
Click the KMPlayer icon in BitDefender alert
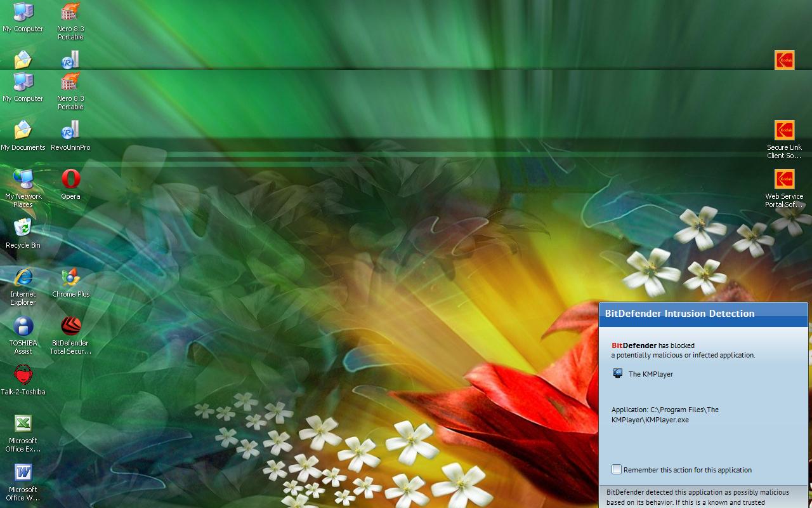[x=617, y=373]
